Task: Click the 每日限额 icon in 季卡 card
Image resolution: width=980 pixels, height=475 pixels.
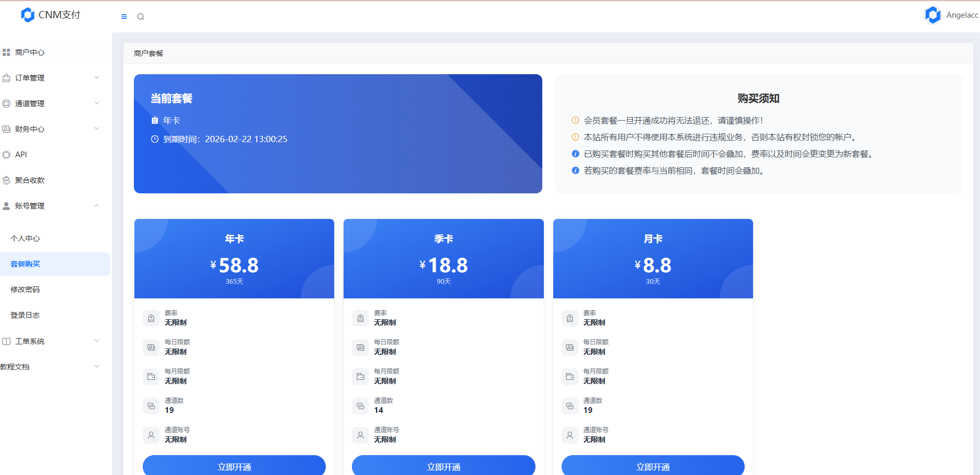Action: tap(360, 347)
